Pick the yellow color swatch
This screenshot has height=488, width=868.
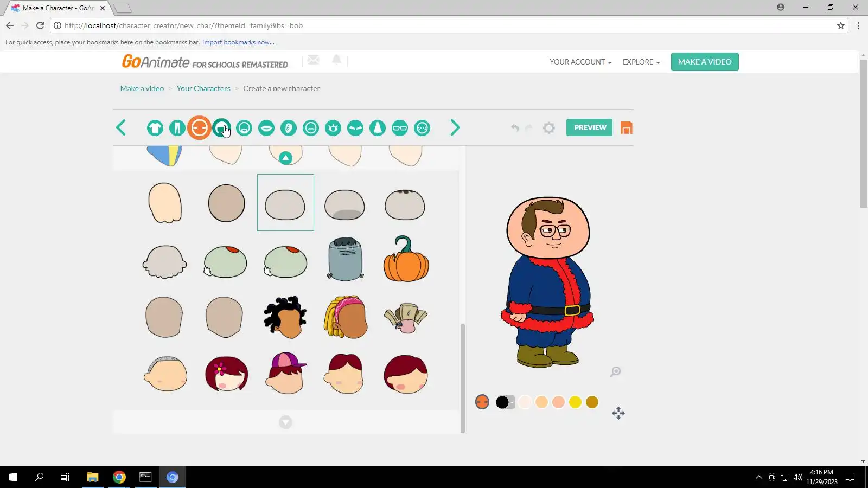[x=575, y=402]
